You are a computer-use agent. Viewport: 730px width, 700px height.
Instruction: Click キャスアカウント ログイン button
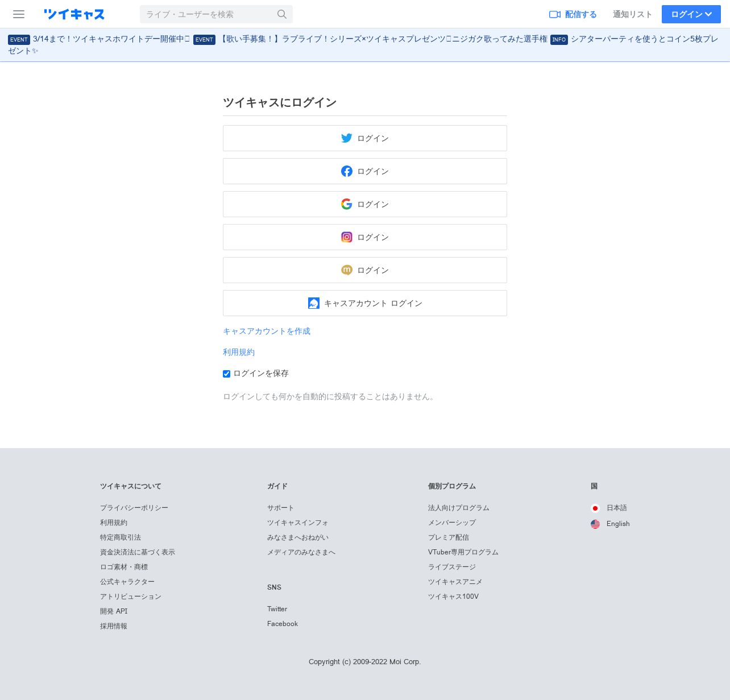365,303
